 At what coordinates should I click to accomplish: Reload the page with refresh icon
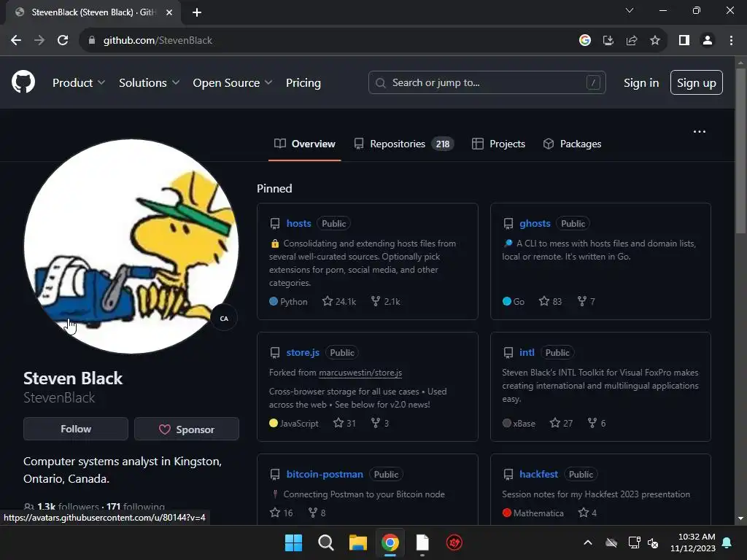[x=63, y=41]
